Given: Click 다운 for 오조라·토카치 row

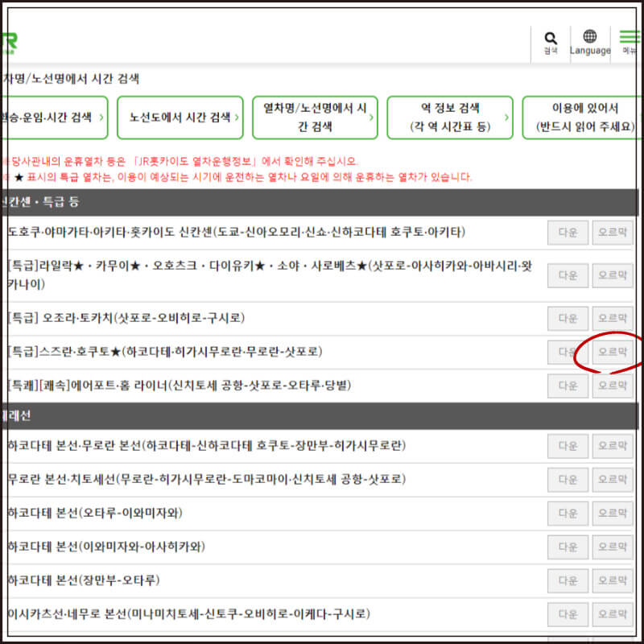Looking at the screenshot, I should 568,318.
